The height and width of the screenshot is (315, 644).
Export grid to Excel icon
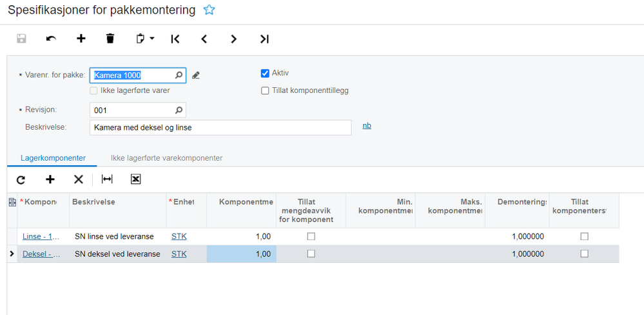tap(135, 179)
